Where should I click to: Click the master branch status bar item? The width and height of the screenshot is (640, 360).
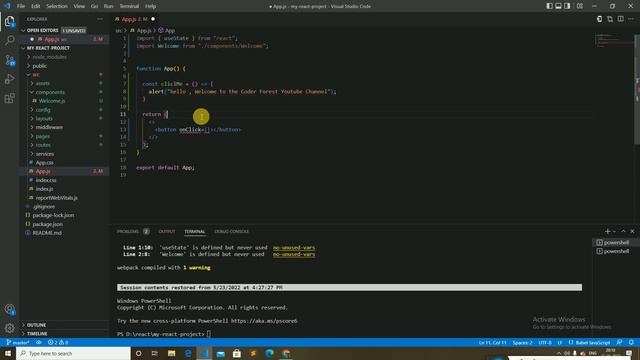point(18,342)
